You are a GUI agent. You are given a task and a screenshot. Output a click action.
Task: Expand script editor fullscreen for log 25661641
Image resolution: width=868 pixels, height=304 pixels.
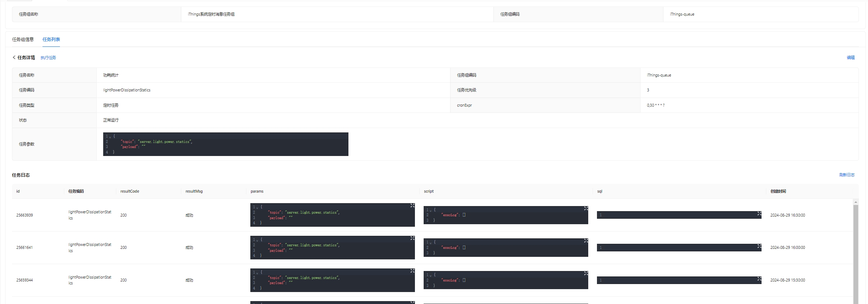tap(586, 241)
